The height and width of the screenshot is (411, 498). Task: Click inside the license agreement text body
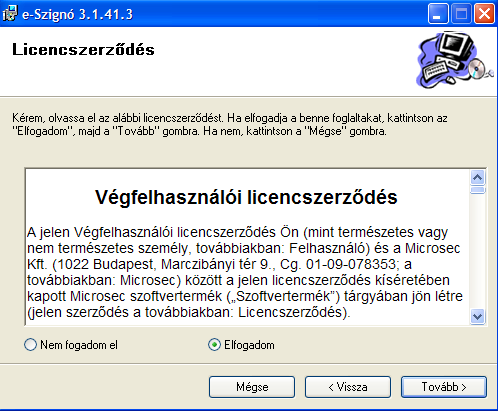[245, 272]
